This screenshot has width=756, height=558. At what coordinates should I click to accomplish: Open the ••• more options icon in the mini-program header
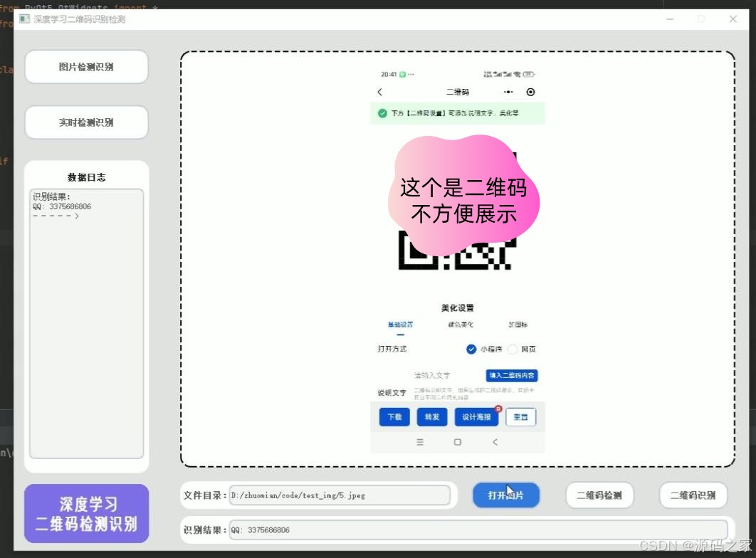[x=508, y=92]
